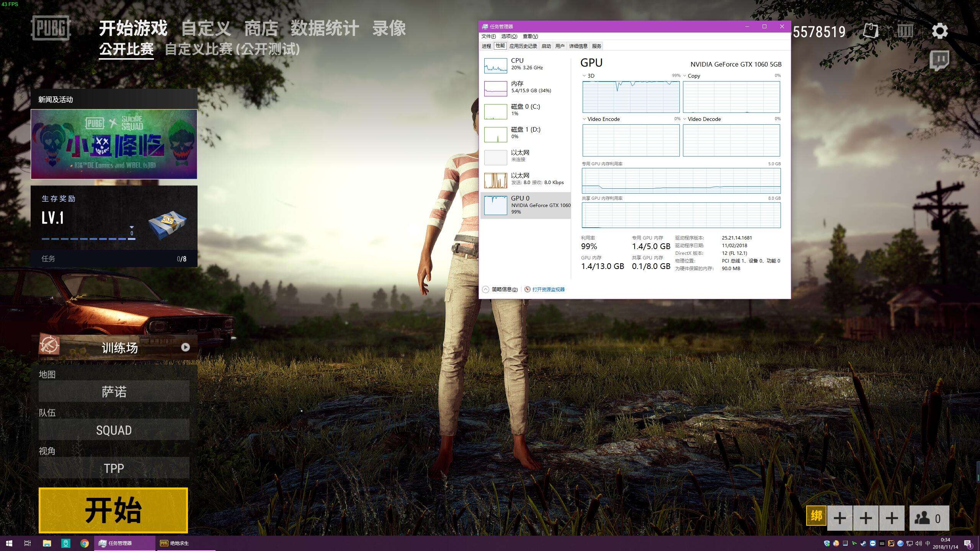Click the taskbar clock showing 0:34
Screen dimensions: 980x551
tap(945, 543)
